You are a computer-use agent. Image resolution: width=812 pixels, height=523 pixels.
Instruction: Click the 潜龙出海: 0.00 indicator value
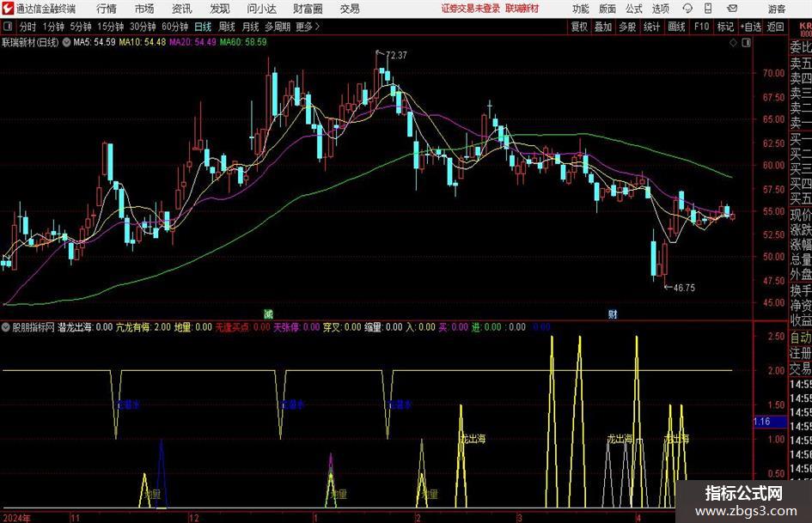pyautogui.click(x=85, y=327)
